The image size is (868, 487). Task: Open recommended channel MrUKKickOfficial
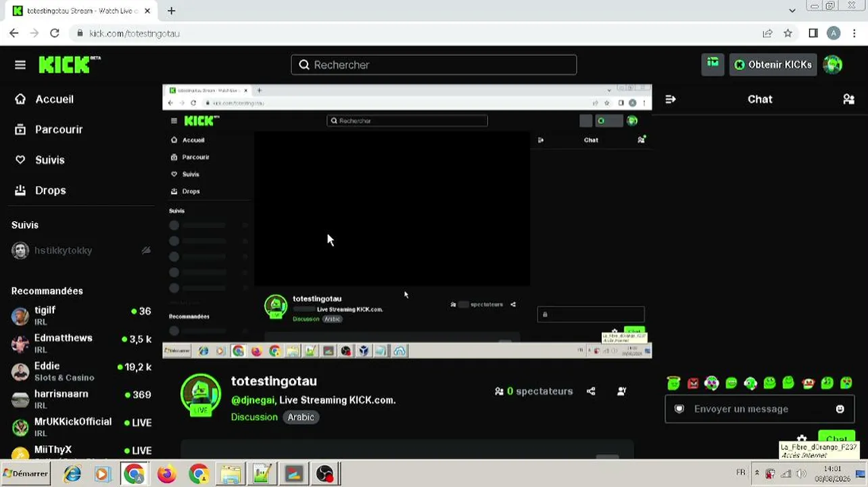pyautogui.click(x=81, y=427)
